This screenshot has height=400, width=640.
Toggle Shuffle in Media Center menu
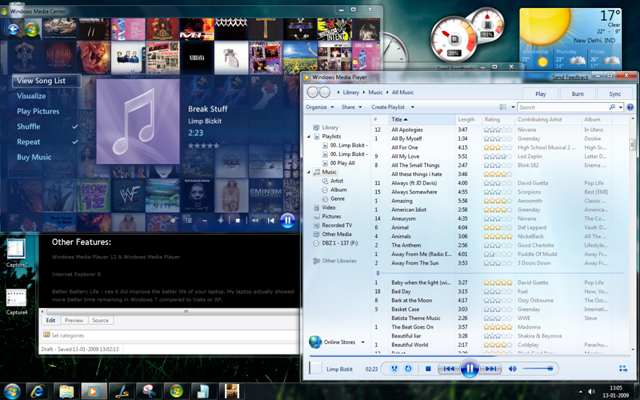pos(47,127)
